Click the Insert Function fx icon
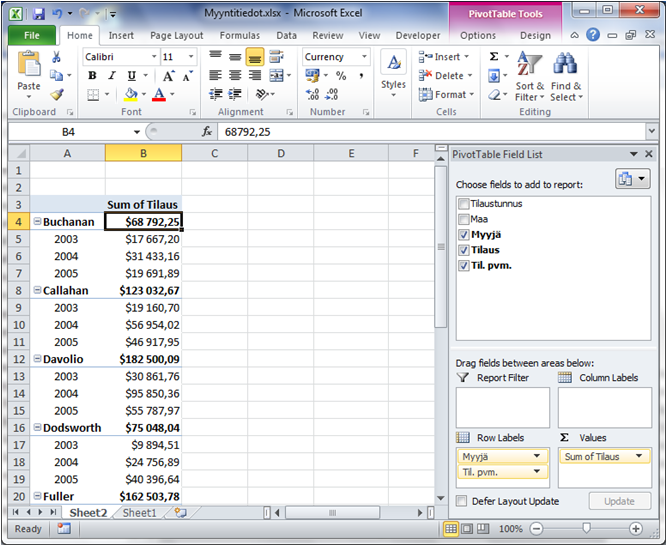Image resolution: width=667 pixels, height=546 pixels. [x=207, y=132]
